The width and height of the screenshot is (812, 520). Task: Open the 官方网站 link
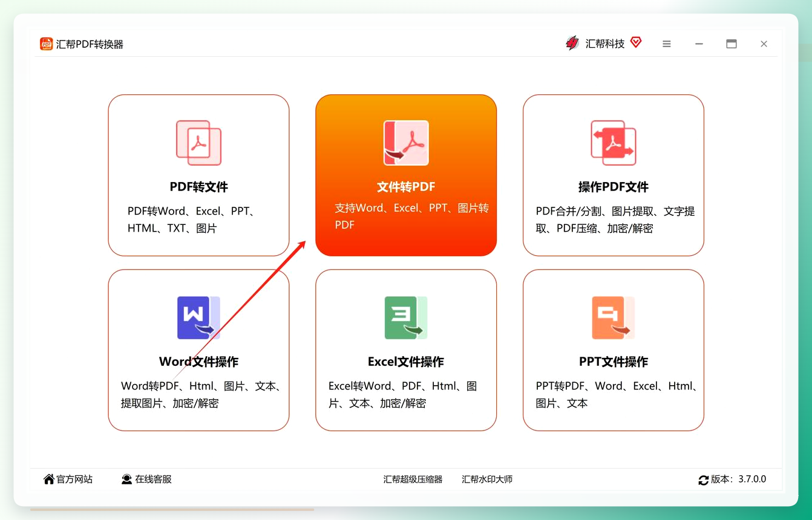click(74, 479)
